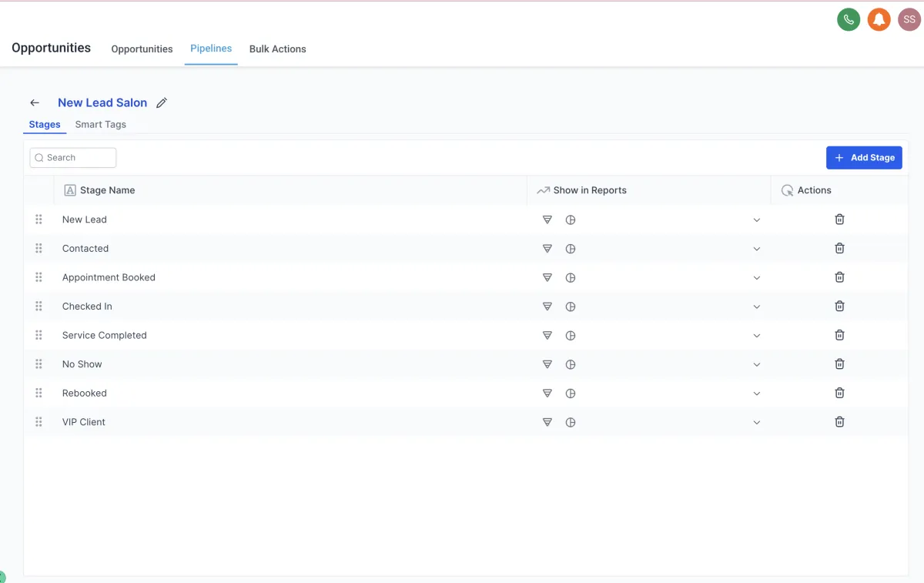
Task: Click drag handle of Service Completed row
Action: [x=38, y=335]
